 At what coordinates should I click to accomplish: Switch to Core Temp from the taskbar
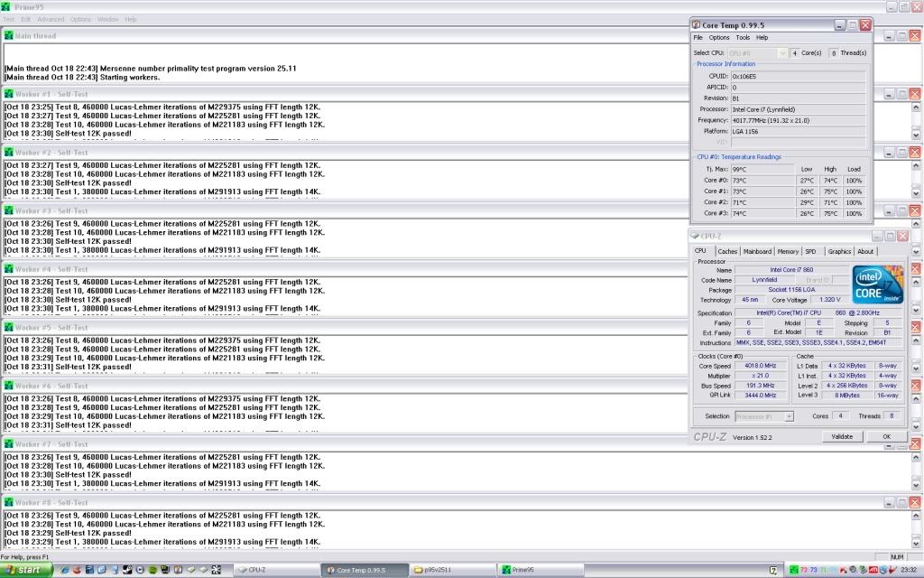click(x=363, y=570)
